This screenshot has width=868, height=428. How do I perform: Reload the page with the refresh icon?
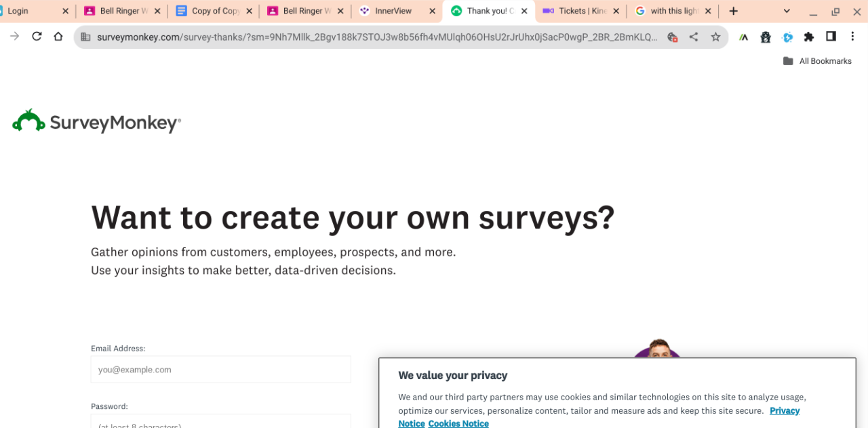coord(37,37)
